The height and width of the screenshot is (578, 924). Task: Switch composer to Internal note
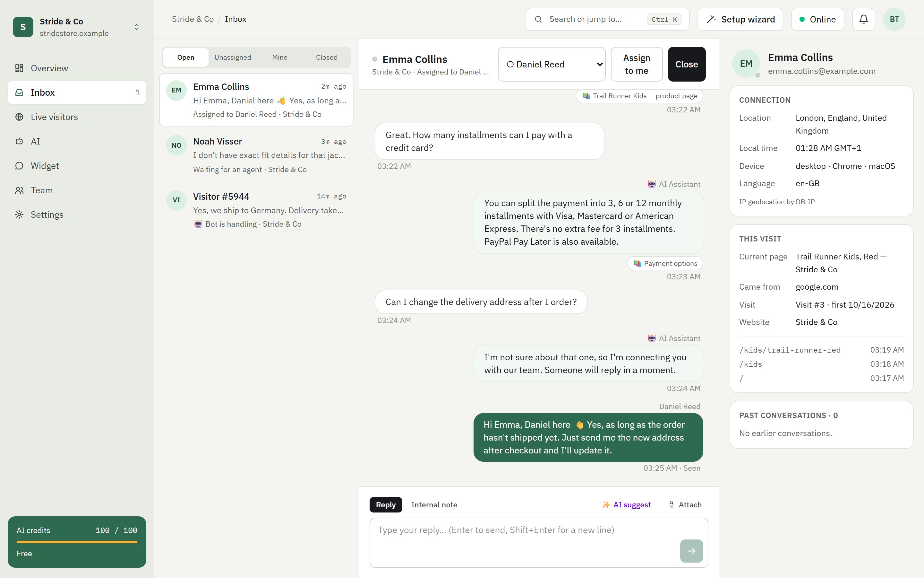click(434, 504)
